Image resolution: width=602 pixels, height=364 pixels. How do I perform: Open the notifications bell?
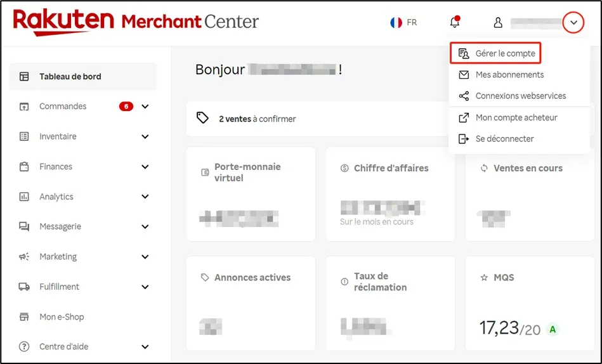pyautogui.click(x=455, y=22)
